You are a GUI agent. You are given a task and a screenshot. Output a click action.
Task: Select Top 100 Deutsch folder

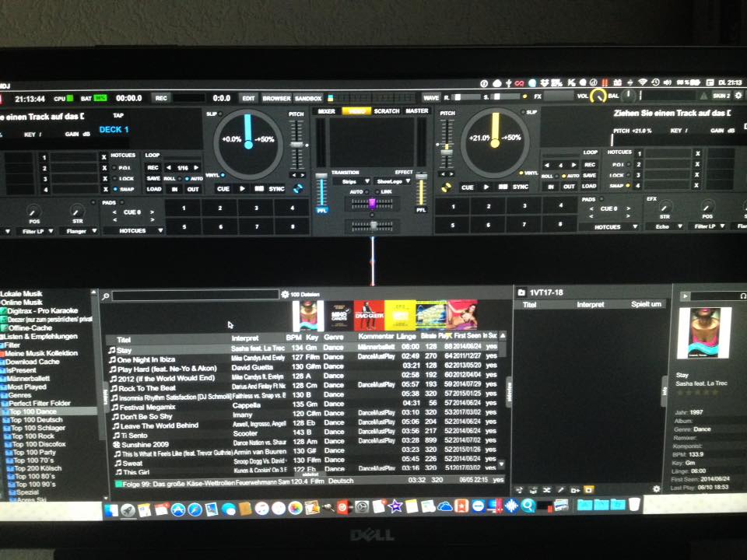click(37, 420)
